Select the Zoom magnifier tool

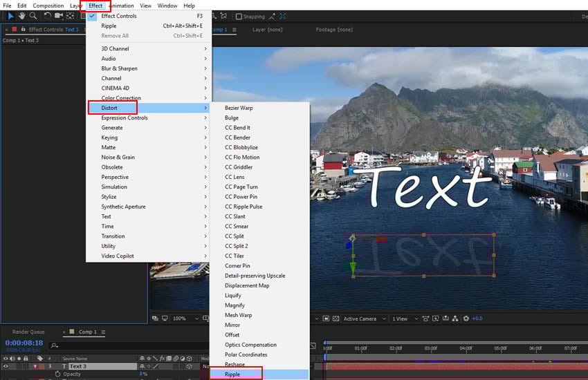(33, 16)
